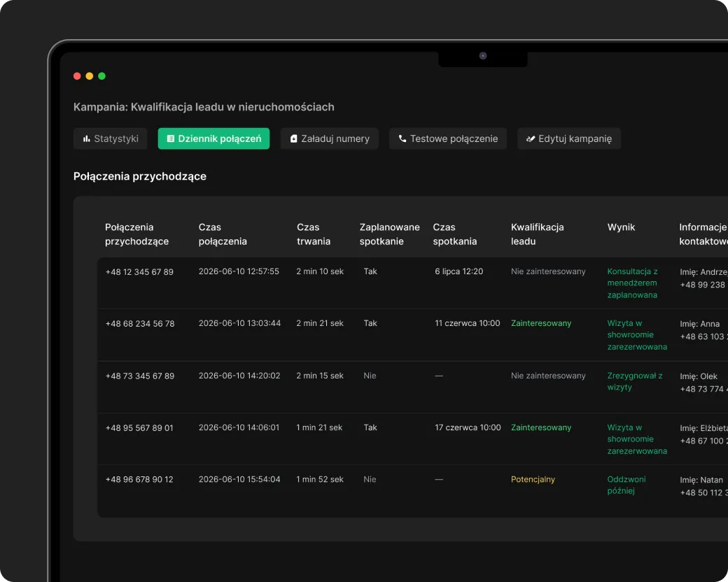Click the Czas spotkania column header
Viewport: 728px width, 582px height.
[x=455, y=234]
